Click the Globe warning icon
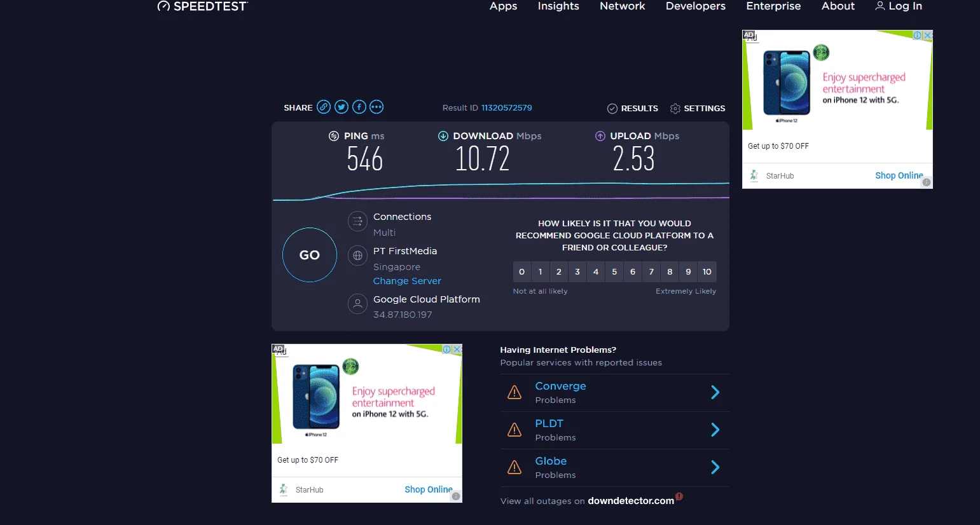This screenshot has height=525, width=980. click(514, 468)
